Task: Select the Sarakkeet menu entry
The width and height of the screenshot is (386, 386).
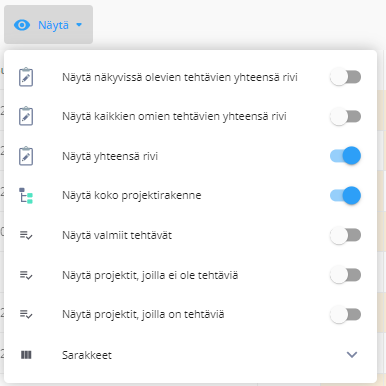Action: [x=190, y=355]
